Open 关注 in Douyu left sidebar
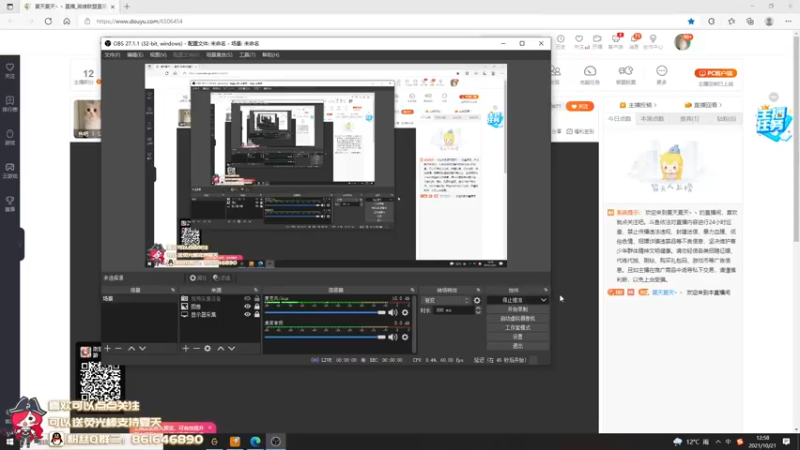Screen dimensions: 800x450 [x=10, y=70]
